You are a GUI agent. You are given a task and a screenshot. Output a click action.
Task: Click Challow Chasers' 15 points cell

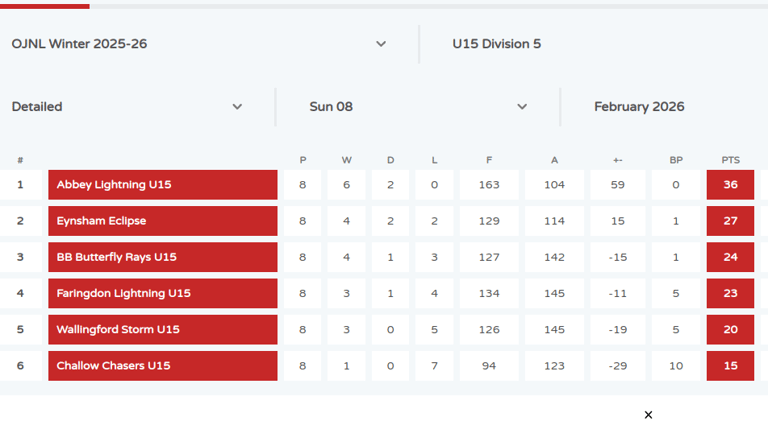tap(730, 366)
